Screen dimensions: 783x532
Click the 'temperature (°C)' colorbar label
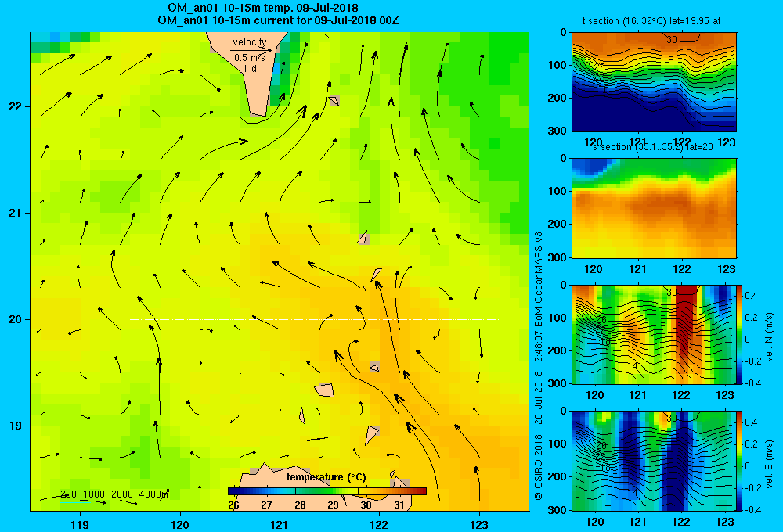coord(326,477)
